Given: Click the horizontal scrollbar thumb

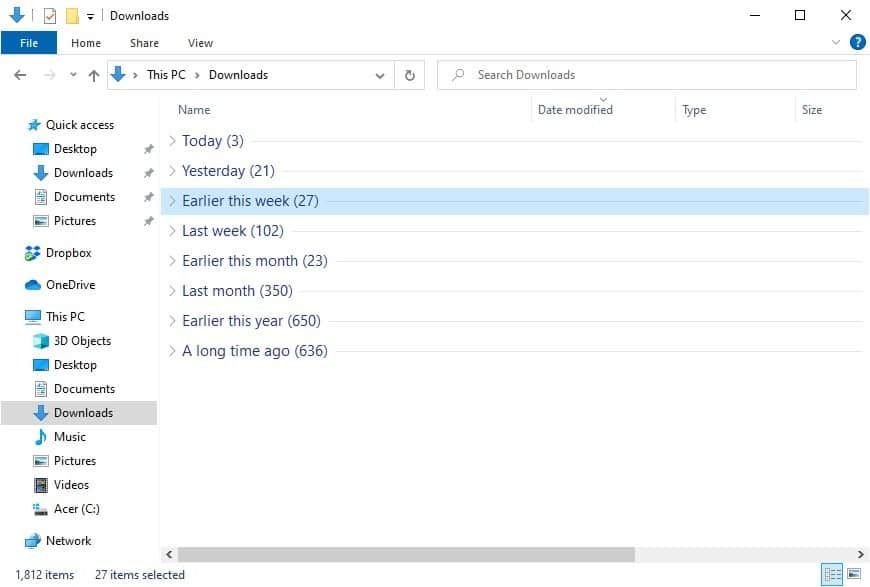Looking at the screenshot, I should click(x=406, y=554).
